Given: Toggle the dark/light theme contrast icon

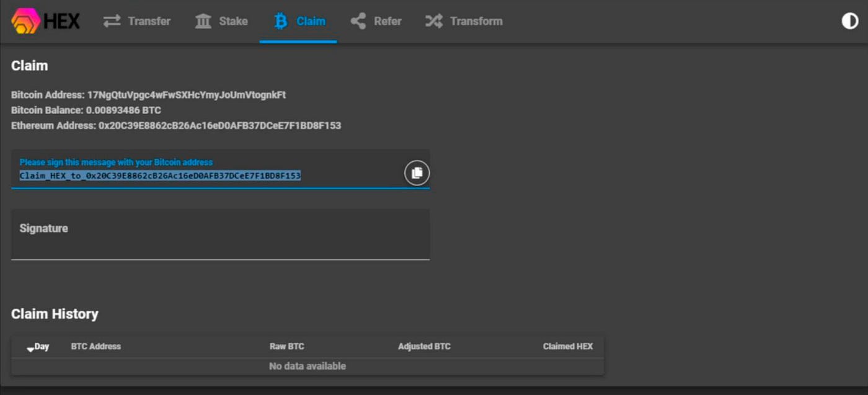Looking at the screenshot, I should coord(849,21).
